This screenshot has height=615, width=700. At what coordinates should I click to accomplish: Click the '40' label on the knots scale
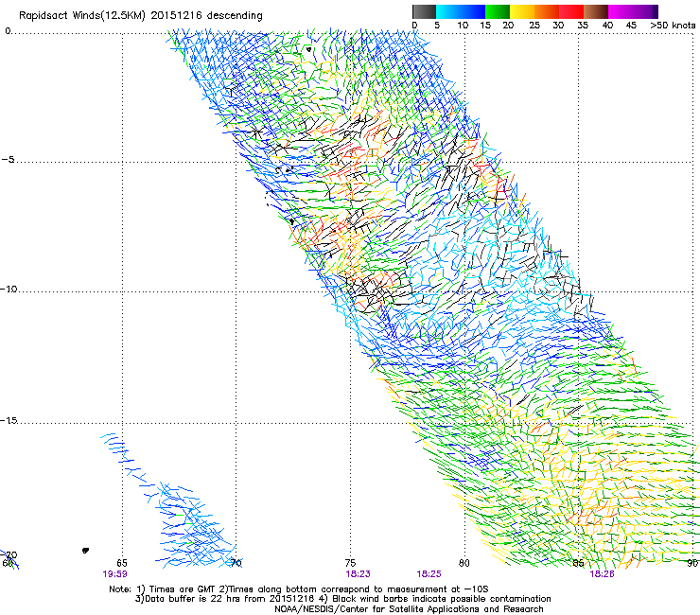tap(607, 25)
